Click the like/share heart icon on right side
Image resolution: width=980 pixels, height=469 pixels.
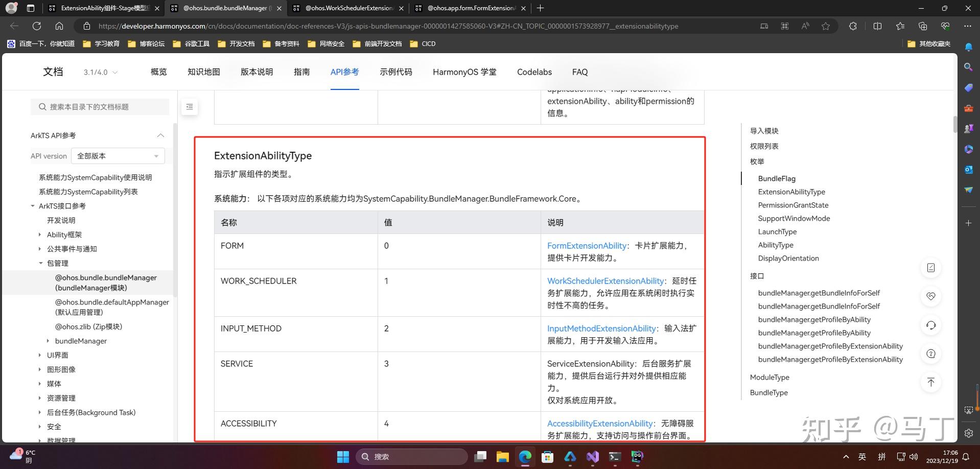(931, 296)
